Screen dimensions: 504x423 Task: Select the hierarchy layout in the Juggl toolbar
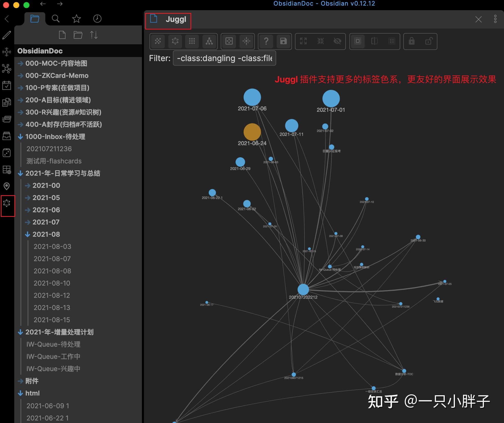pyautogui.click(x=209, y=41)
